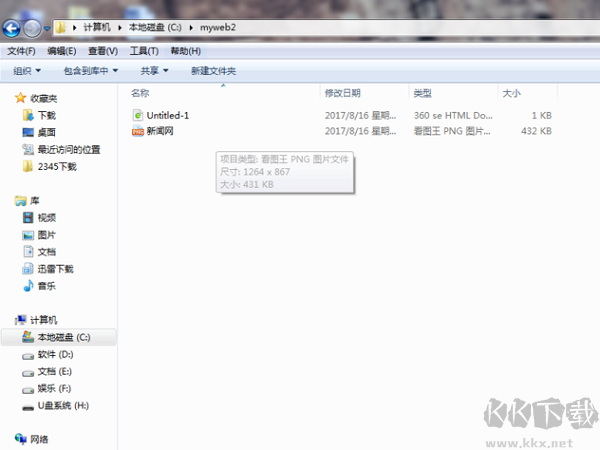Click myweb2 in the address bar path

pos(218,28)
